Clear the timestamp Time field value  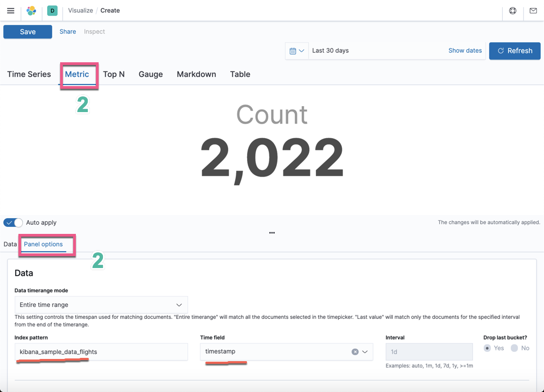(x=355, y=351)
